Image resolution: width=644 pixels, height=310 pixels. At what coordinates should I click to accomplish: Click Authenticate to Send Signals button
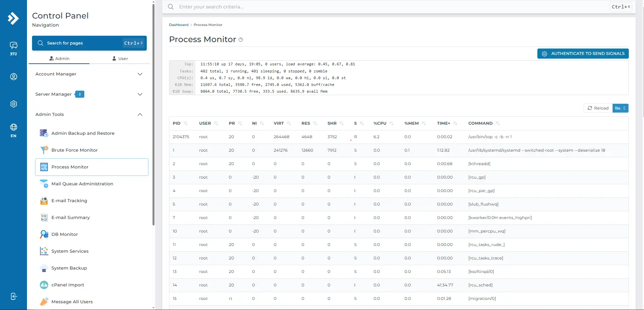coord(583,54)
